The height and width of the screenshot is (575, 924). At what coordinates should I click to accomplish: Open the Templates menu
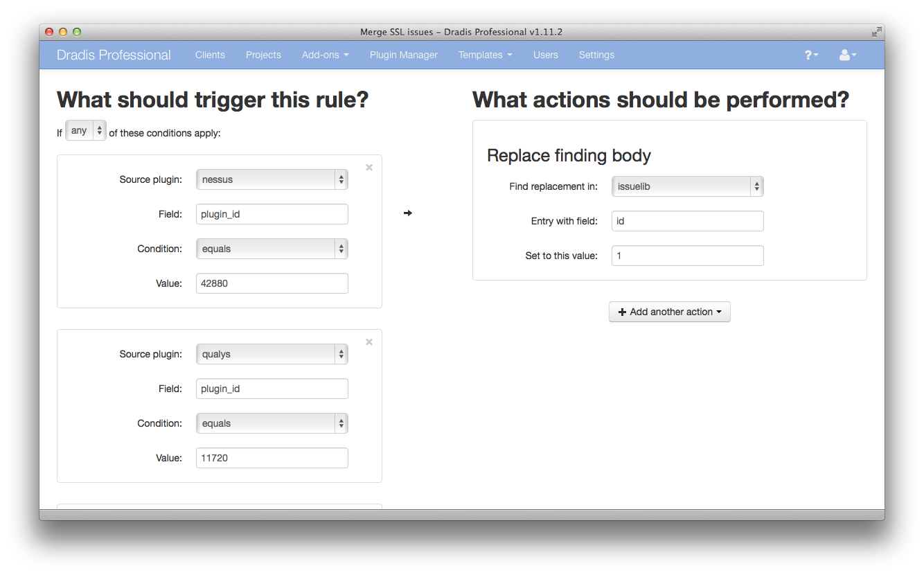[x=485, y=55]
